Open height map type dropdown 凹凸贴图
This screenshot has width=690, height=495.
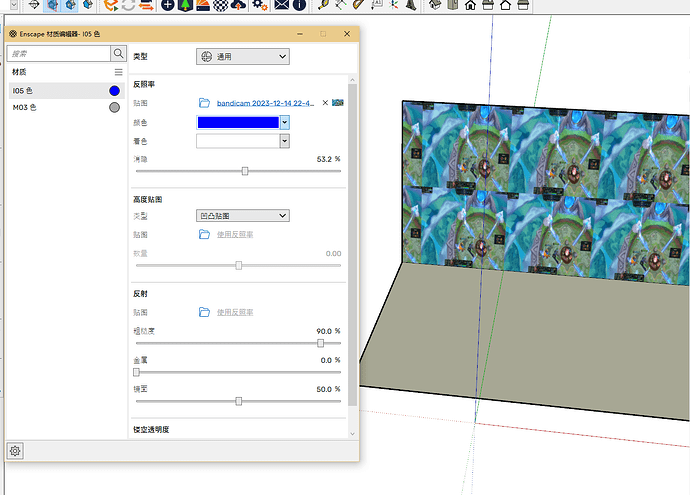242,216
